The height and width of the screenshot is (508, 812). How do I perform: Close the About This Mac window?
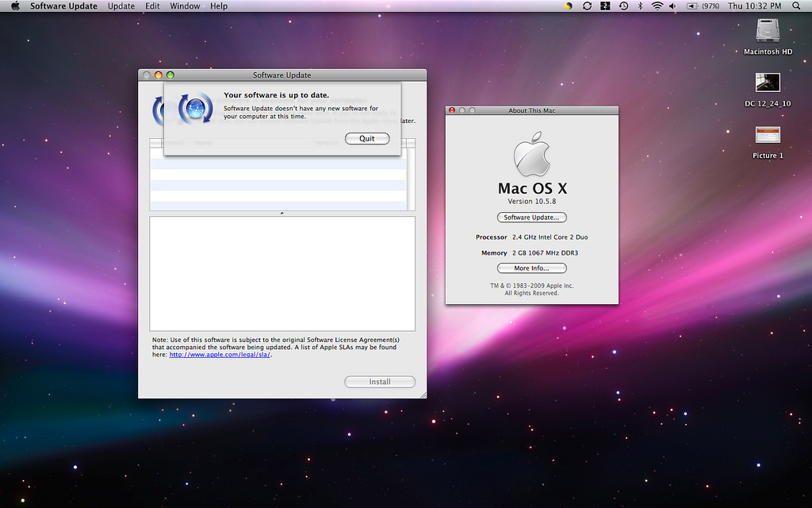tap(452, 110)
